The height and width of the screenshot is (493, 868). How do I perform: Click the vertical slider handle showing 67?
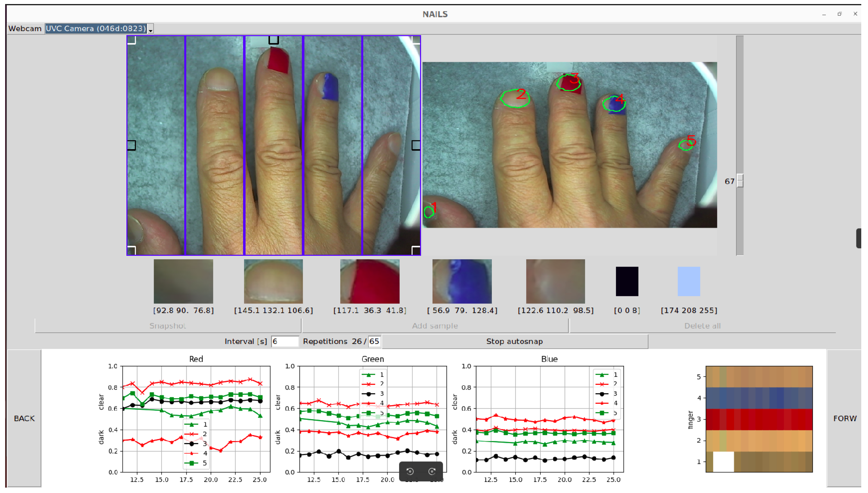click(x=740, y=181)
